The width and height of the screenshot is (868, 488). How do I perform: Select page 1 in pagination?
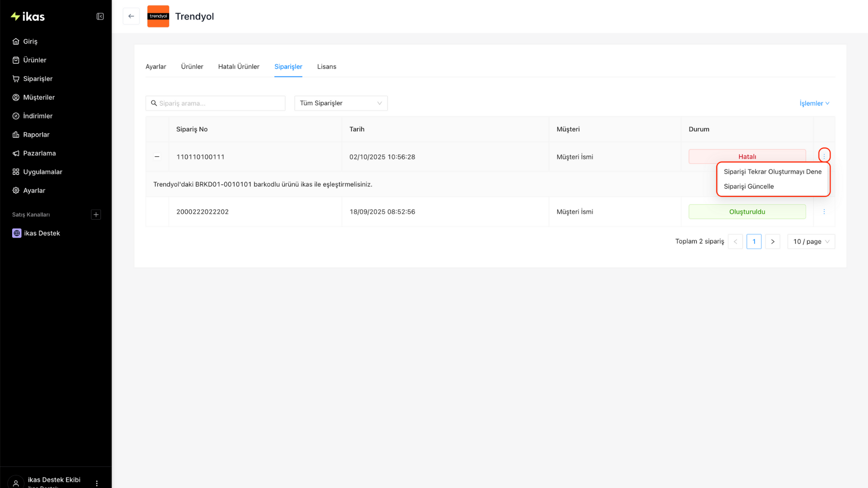(x=754, y=242)
